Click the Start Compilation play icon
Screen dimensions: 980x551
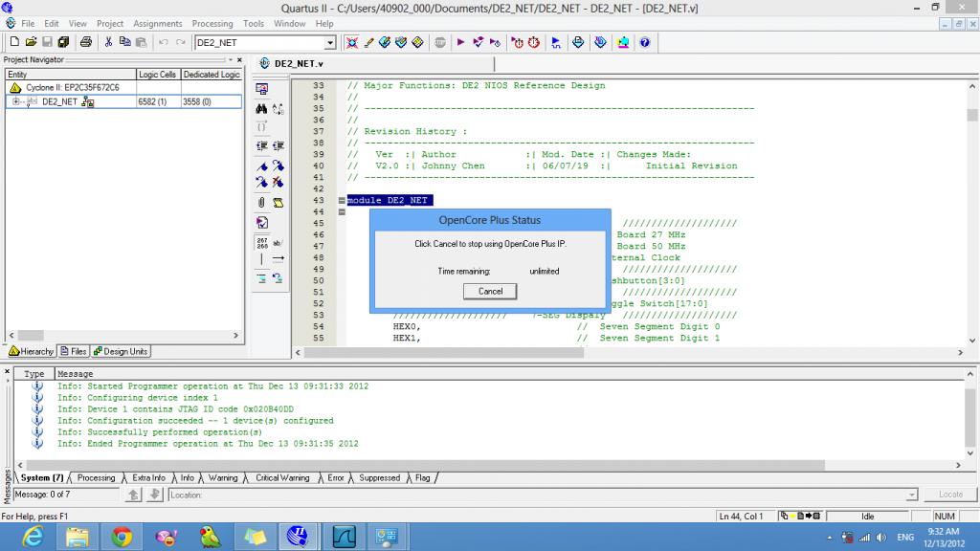click(x=460, y=42)
